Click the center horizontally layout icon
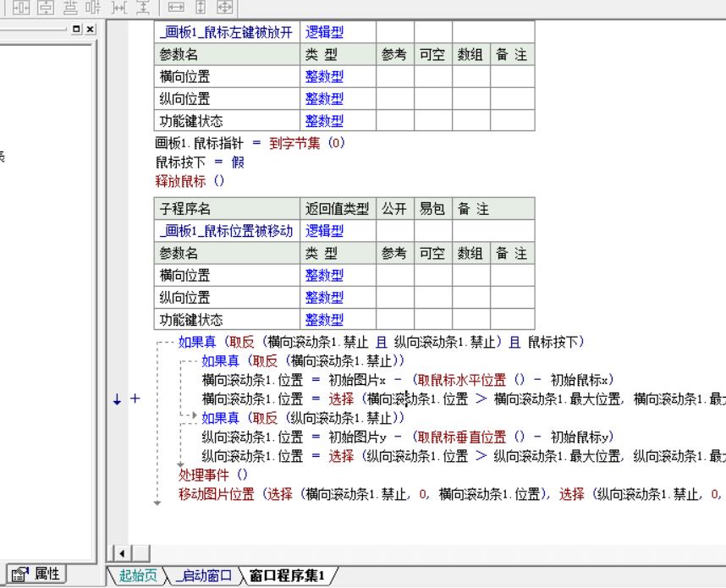Screen dimensions: 726x588 click(21, 7)
